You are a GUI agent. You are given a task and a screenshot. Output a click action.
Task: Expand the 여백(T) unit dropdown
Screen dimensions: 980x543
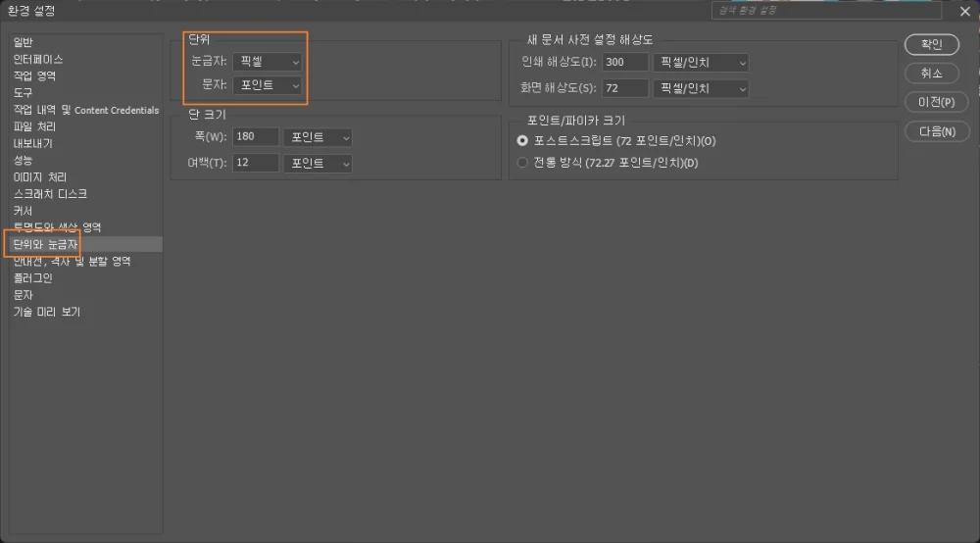[318, 163]
